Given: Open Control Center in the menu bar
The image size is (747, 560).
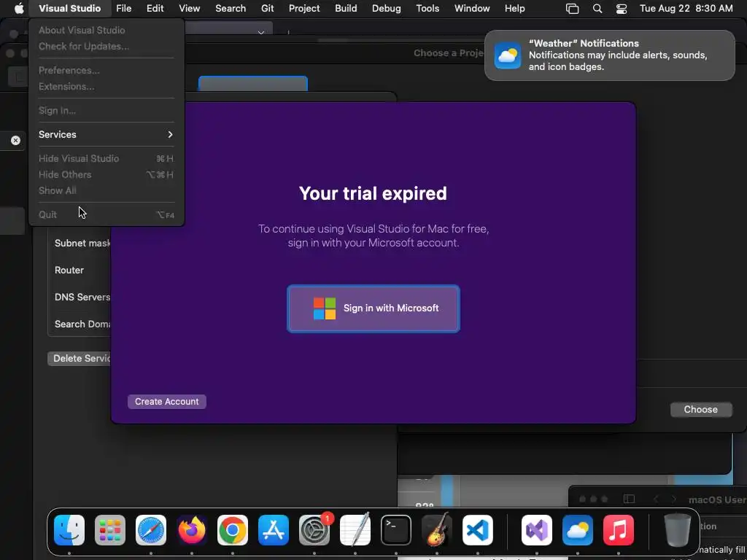Looking at the screenshot, I should coord(622,9).
